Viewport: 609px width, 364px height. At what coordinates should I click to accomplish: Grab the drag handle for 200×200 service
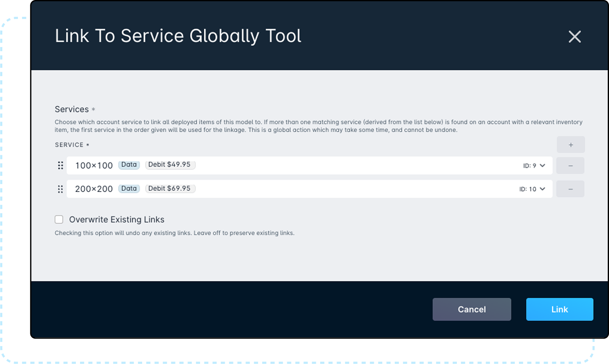pos(60,189)
